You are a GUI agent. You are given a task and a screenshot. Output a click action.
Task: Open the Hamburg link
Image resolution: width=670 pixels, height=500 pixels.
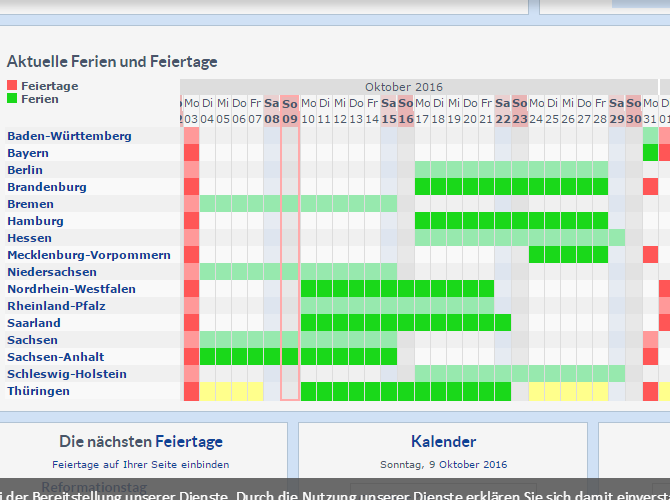coord(35,221)
